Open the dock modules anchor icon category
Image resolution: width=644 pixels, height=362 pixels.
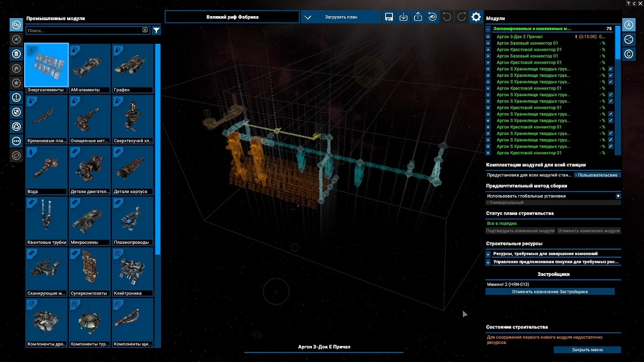(x=17, y=98)
